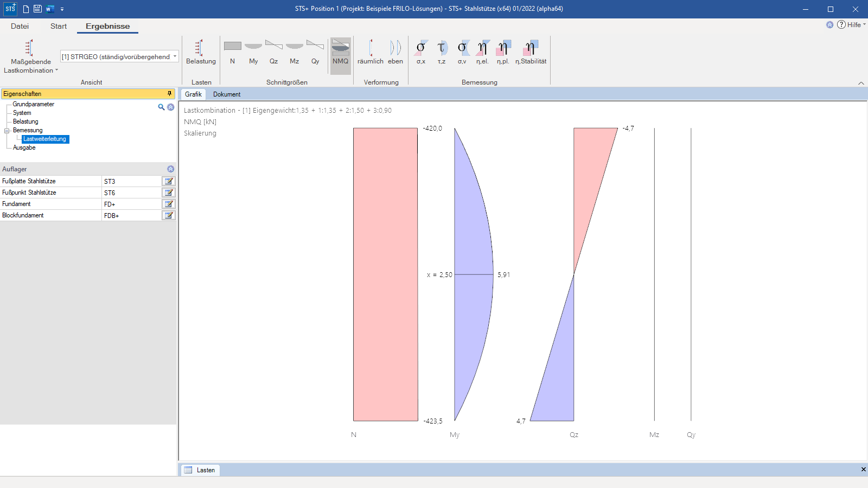The image size is (868, 488).
Task: Pin the Eigenschaften panel
Action: (x=169, y=94)
